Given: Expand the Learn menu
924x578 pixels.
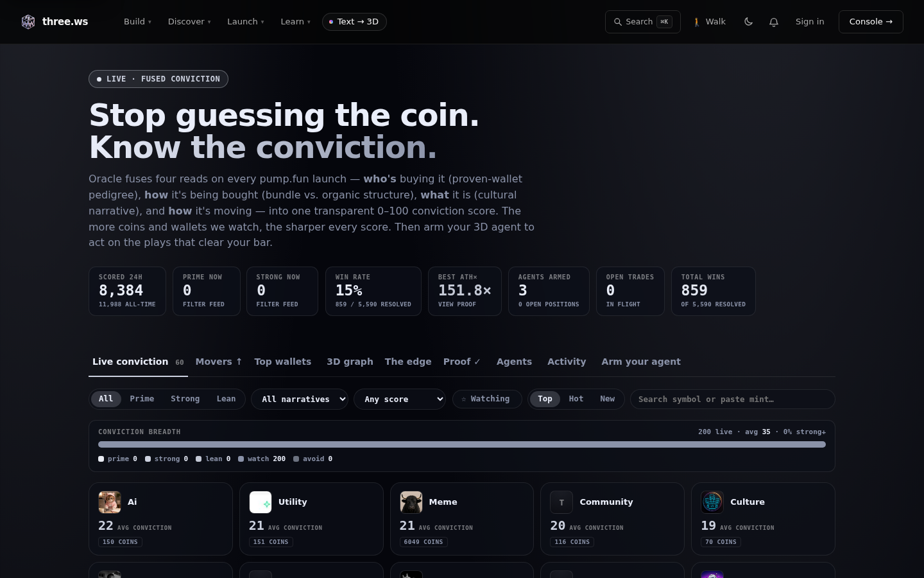Looking at the screenshot, I should [x=295, y=22].
